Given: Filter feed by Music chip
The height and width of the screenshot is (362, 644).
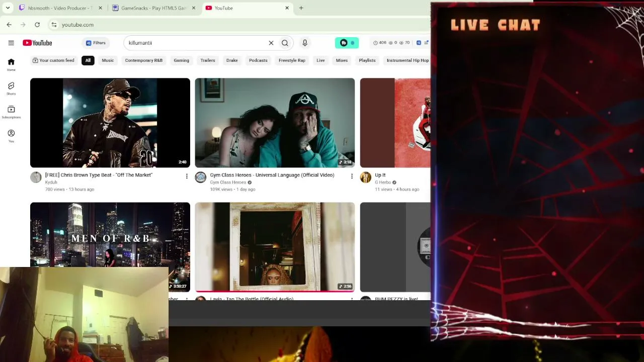Looking at the screenshot, I should coord(108,60).
